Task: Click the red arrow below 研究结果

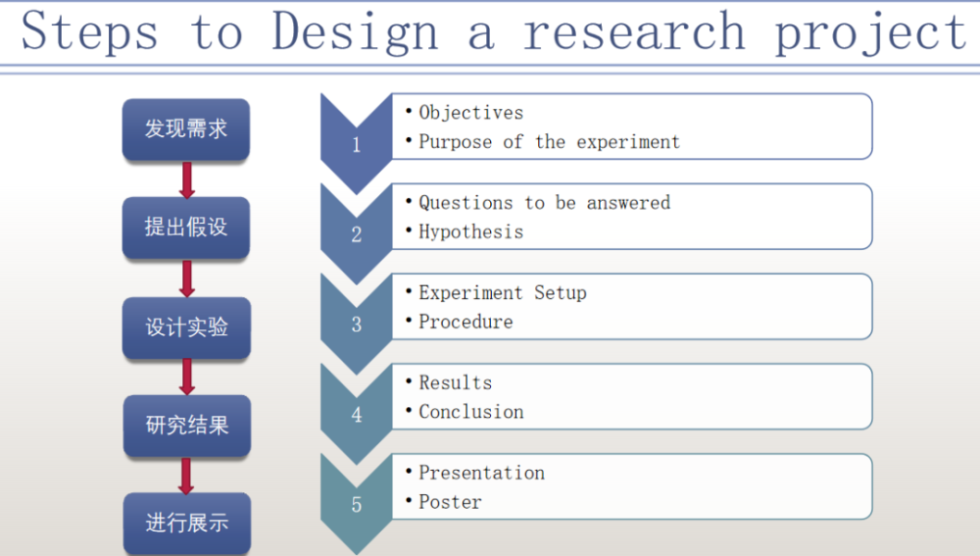Action: click(185, 476)
